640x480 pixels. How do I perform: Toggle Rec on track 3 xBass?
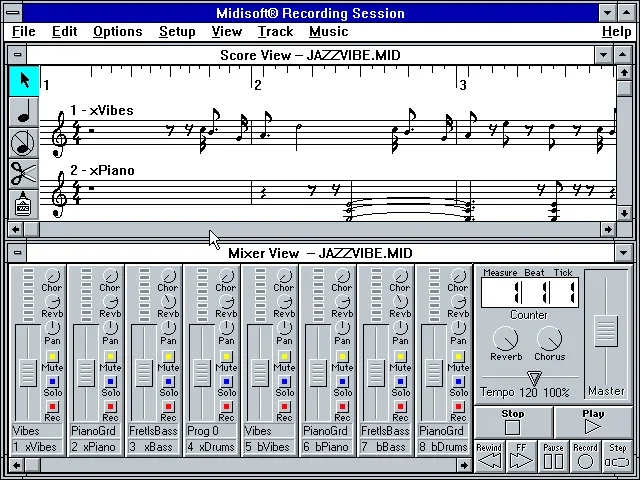tap(168, 407)
